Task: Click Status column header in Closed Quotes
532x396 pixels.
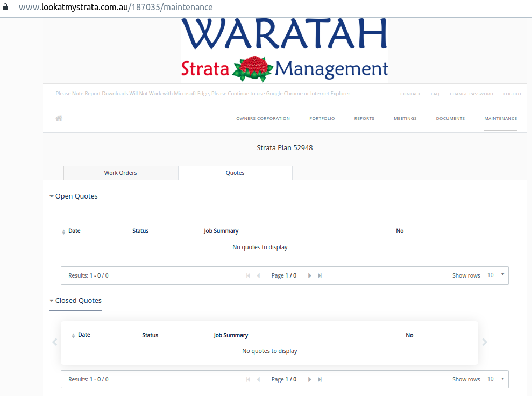Action: point(150,335)
